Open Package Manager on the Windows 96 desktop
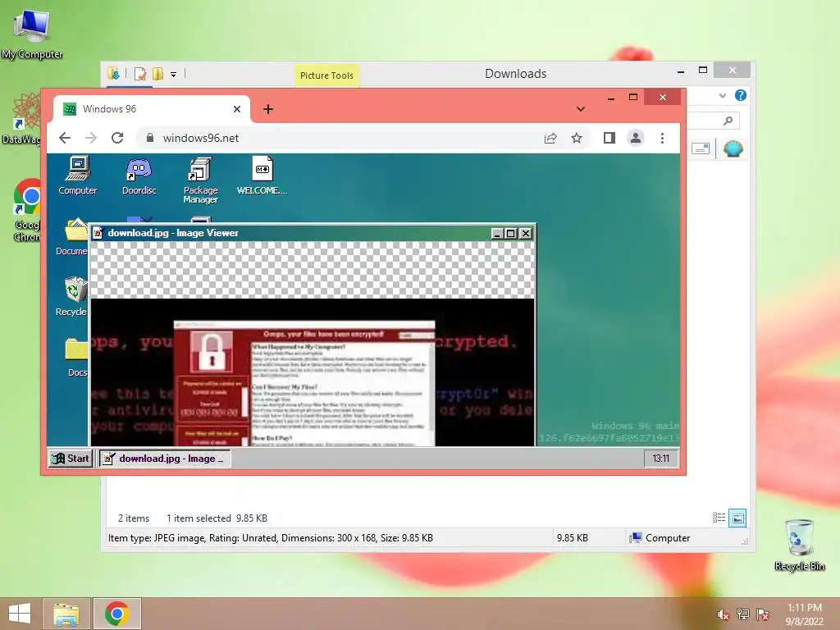 coord(200,180)
